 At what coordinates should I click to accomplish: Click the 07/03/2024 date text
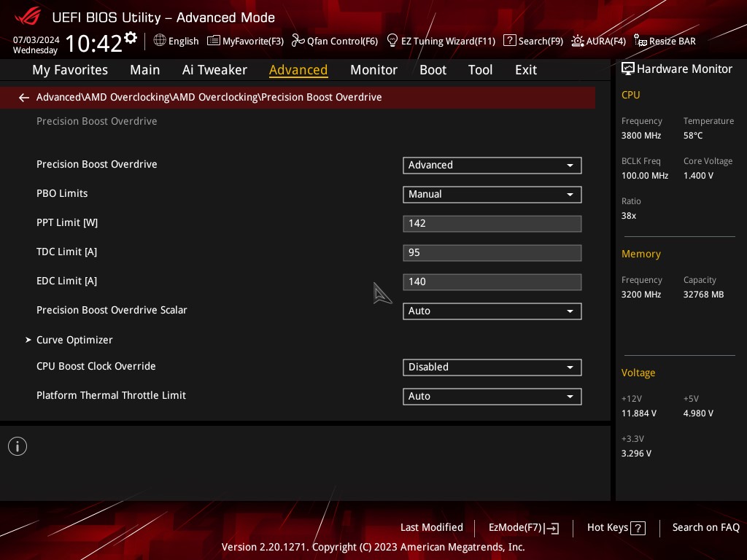pyautogui.click(x=36, y=39)
